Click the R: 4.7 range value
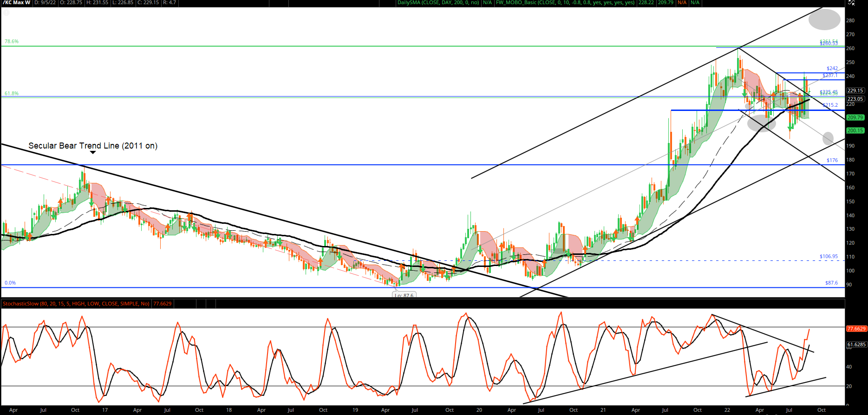Image resolution: width=868 pixels, height=415 pixels. [x=170, y=3]
